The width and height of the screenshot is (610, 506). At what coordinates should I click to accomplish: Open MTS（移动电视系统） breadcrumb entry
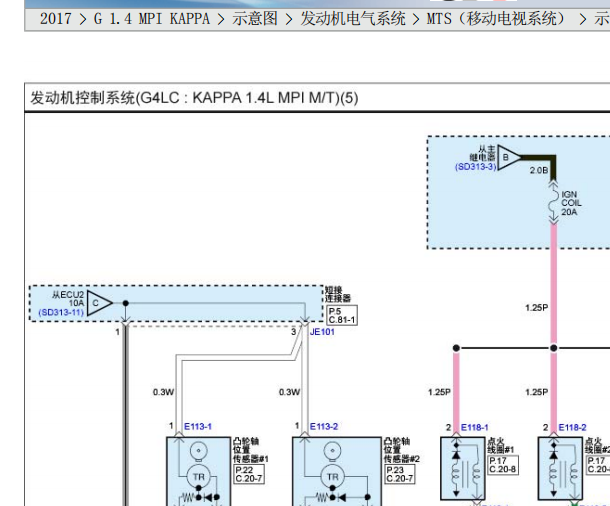[x=498, y=19]
